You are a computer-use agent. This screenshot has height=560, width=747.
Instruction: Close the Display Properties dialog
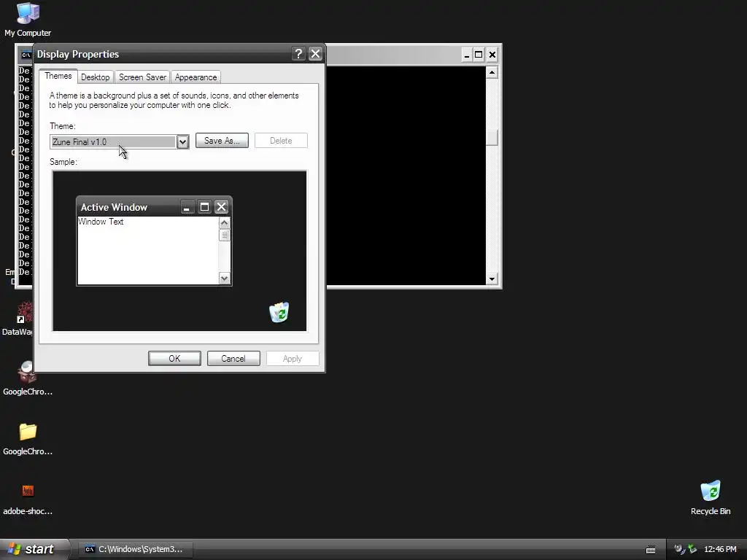[x=315, y=54]
